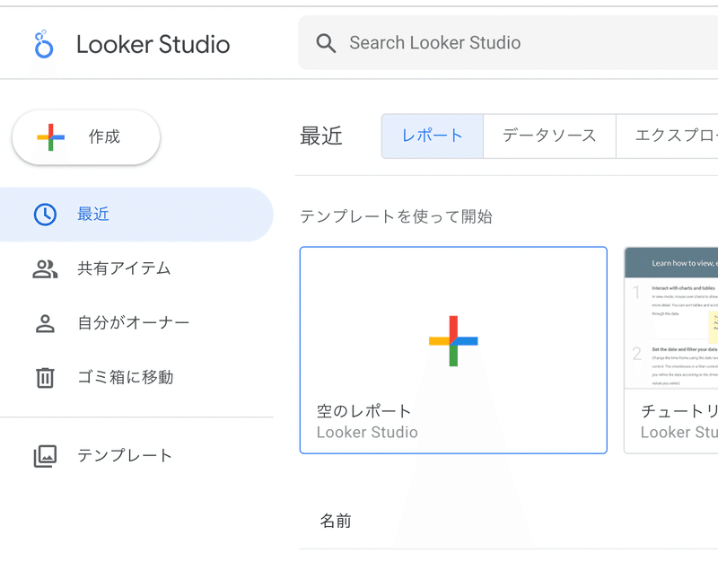The image size is (718, 588).
Task: Click the 最近 heading text
Action: coord(321,136)
